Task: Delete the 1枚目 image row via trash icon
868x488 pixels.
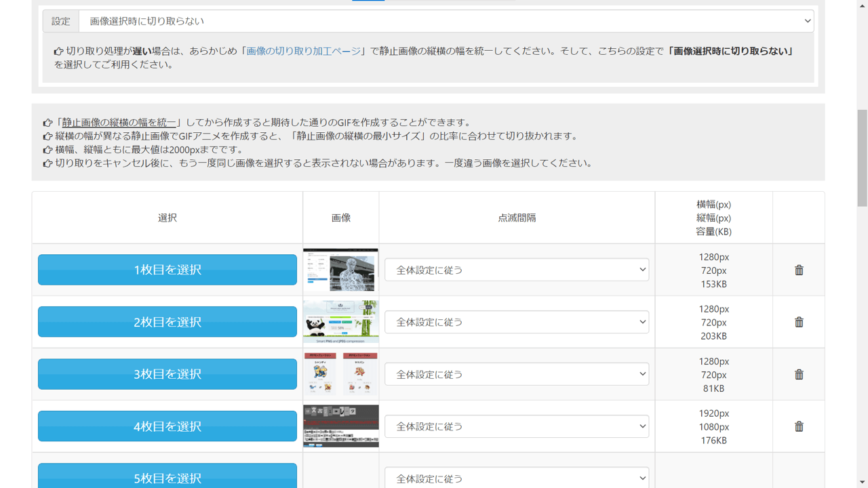Action: pyautogui.click(x=799, y=270)
